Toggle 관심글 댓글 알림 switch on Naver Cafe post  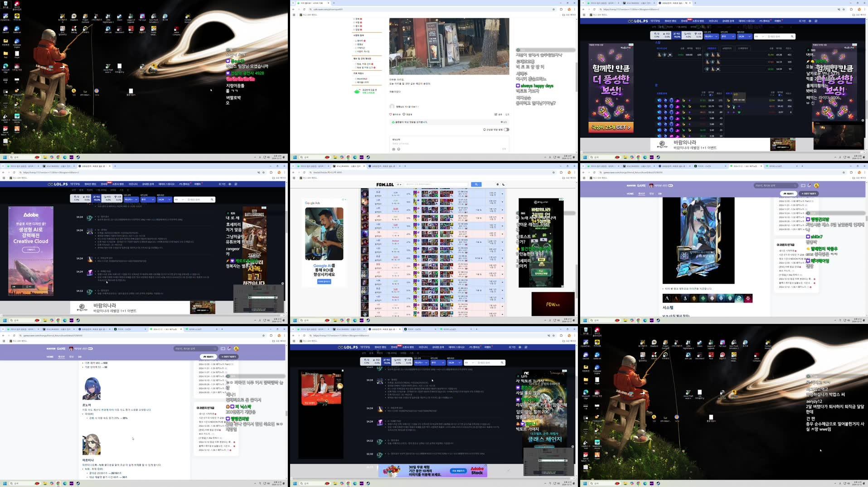(x=506, y=130)
